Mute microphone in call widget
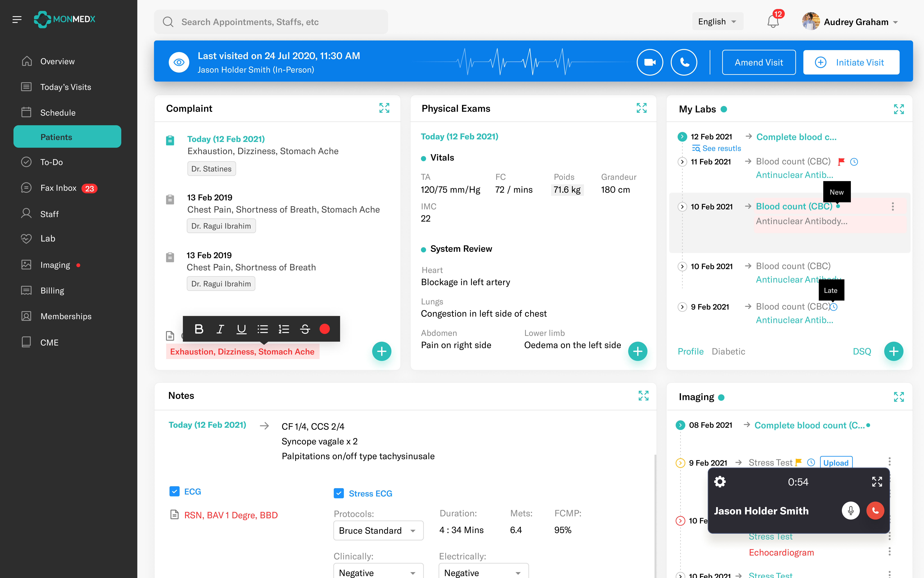 [x=851, y=511]
